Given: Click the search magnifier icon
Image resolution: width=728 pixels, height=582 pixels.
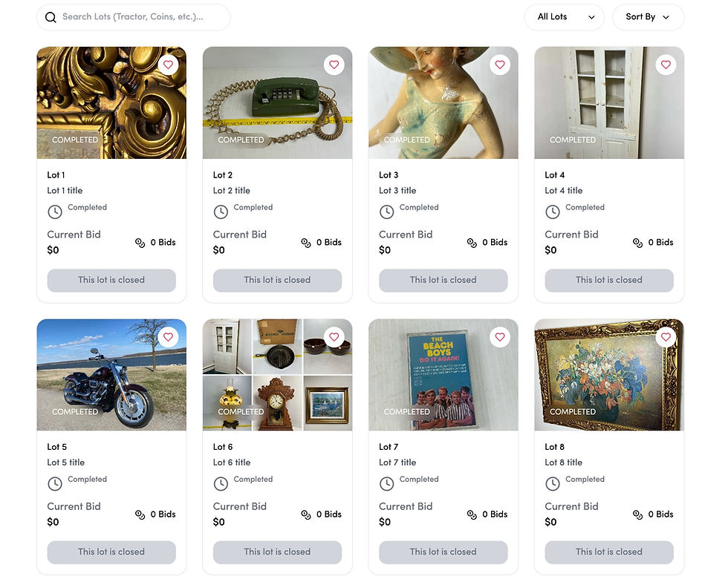Looking at the screenshot, I should coord(51,18).
